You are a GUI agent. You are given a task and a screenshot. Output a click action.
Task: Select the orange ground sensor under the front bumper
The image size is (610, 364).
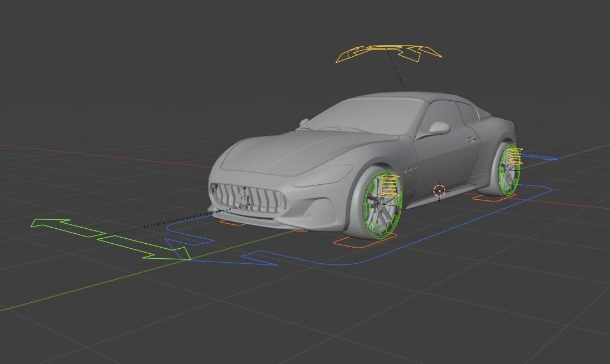click(x=232, y=223)
